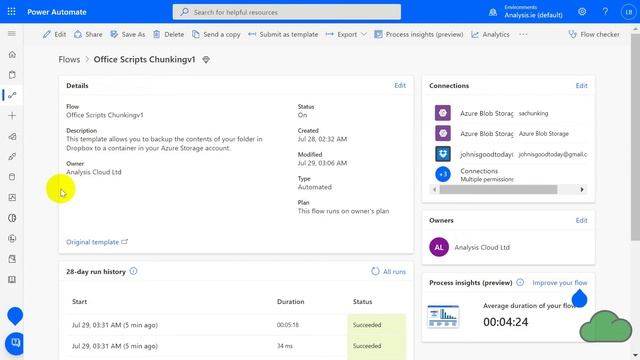Viewport: 640px width, 360px height.
Task: Click the Start column header
Action: 79,302
